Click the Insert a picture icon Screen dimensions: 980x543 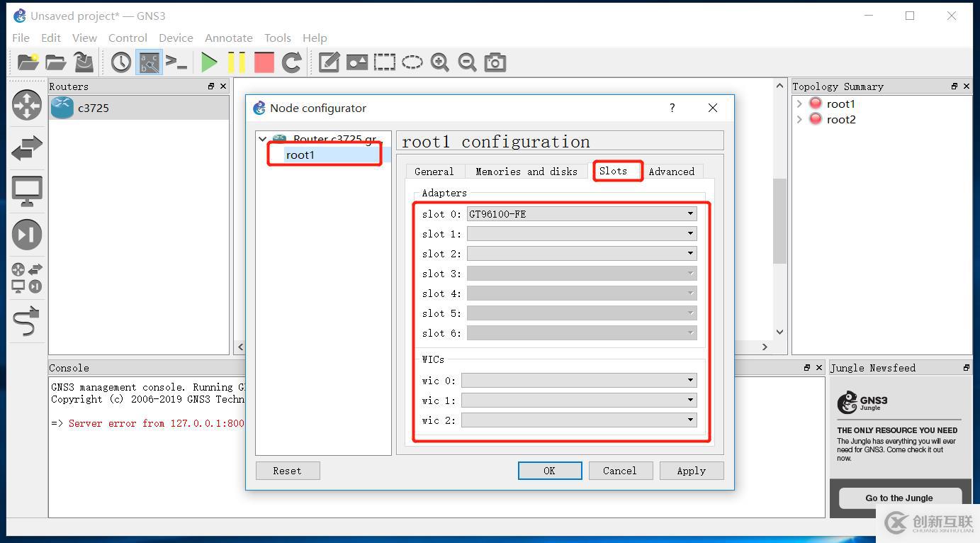(356, 62)
